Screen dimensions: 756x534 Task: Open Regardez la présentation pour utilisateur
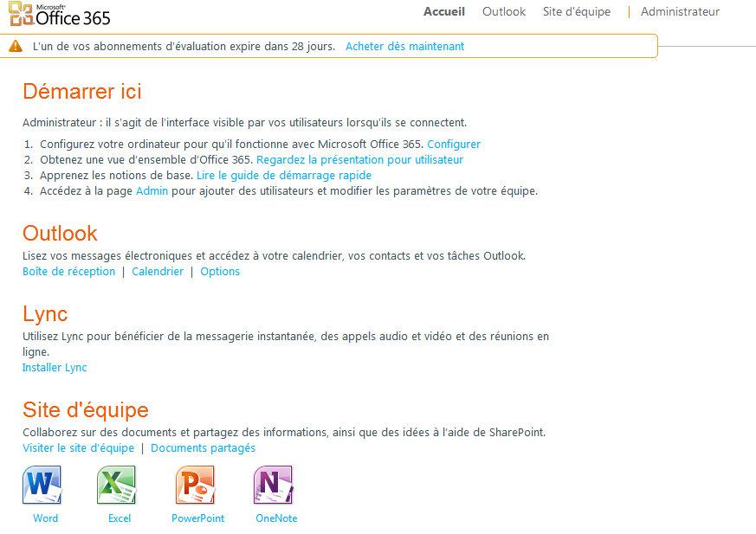pyautogui.click(x=359, y=159)
